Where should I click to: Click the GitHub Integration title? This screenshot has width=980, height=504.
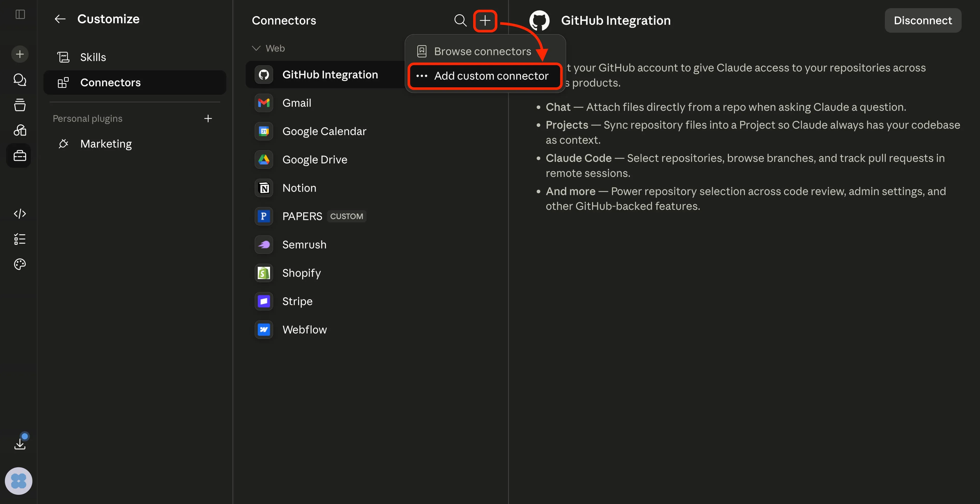(616, 21)
